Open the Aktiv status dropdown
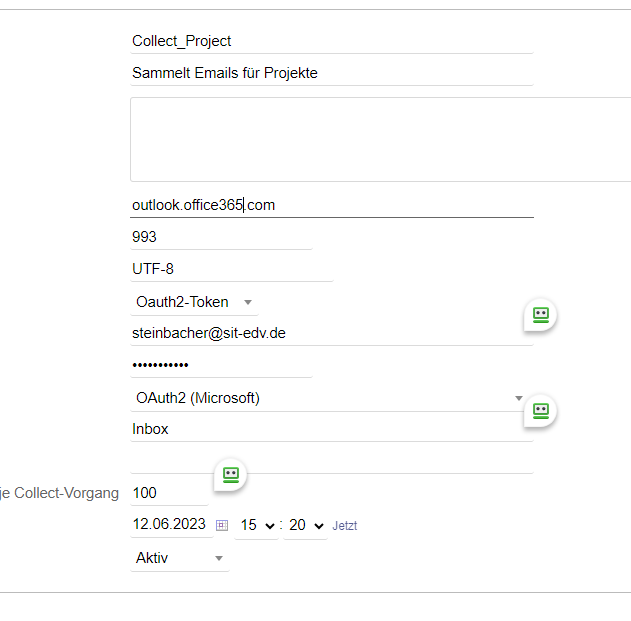Viewport: 631px width, 621px height. 179,558
